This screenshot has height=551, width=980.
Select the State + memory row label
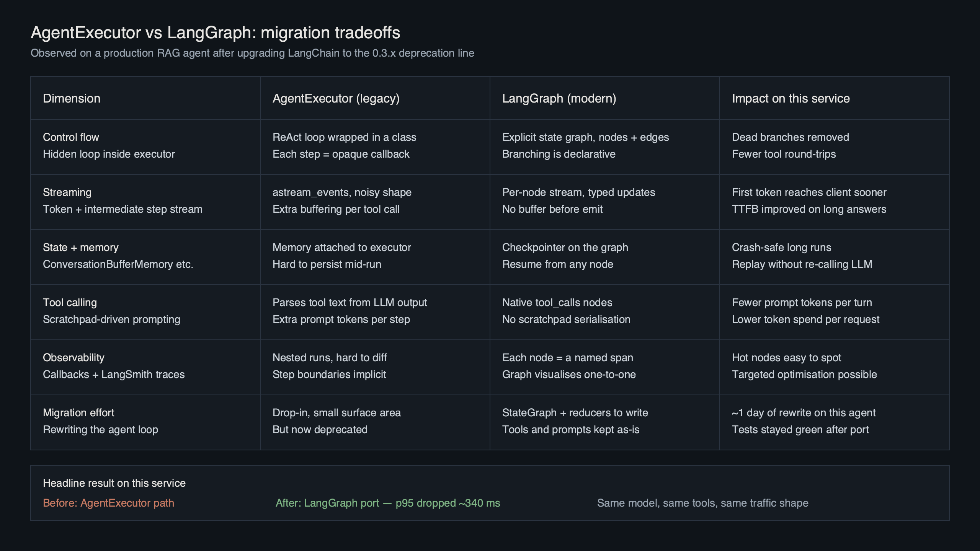tap(80, 248)
